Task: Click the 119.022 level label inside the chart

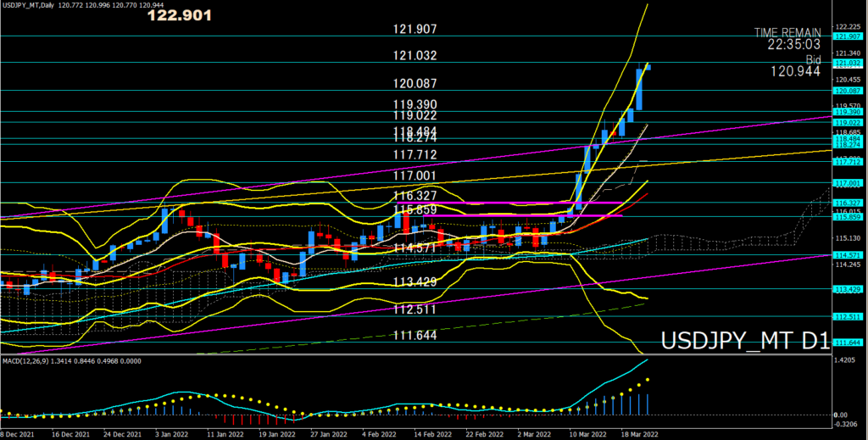Action: click(415, 115)
